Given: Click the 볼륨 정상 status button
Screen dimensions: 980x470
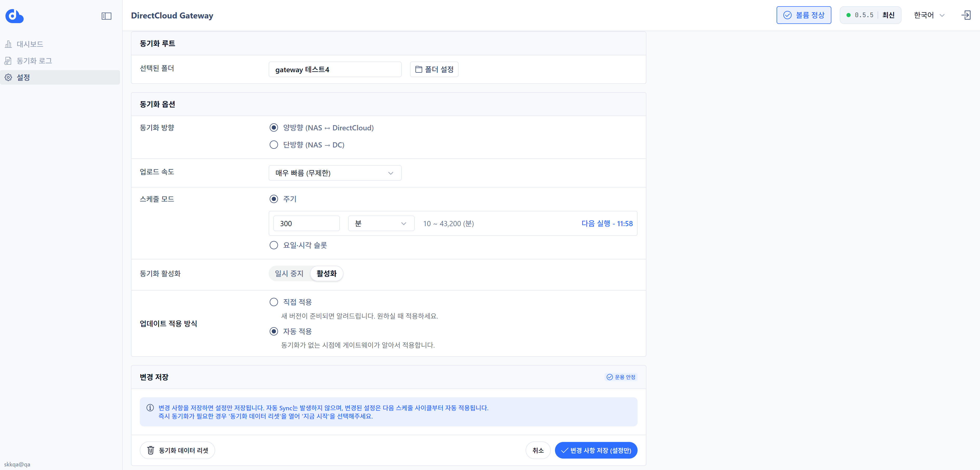Looking at the screenshot, I should (804, 15).
